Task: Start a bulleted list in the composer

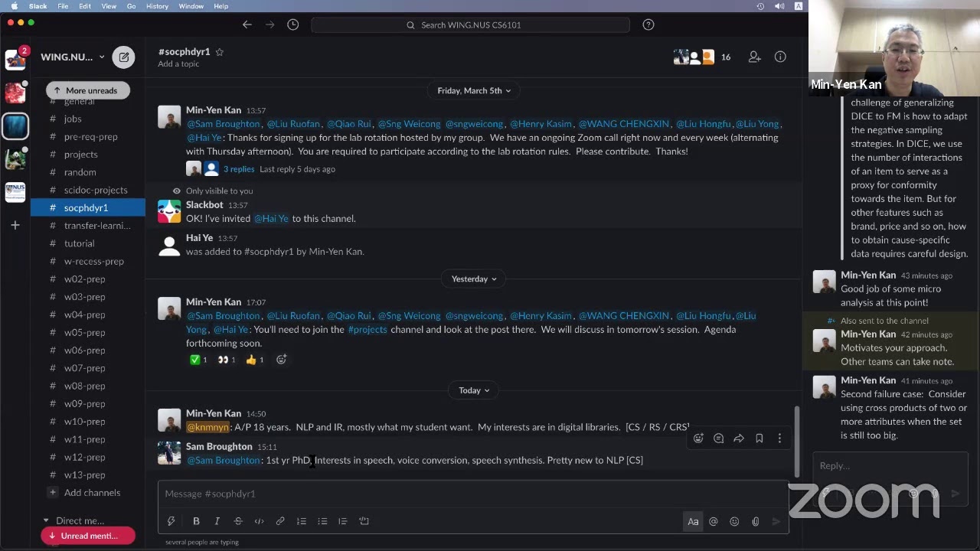Action: click(322, 521)
